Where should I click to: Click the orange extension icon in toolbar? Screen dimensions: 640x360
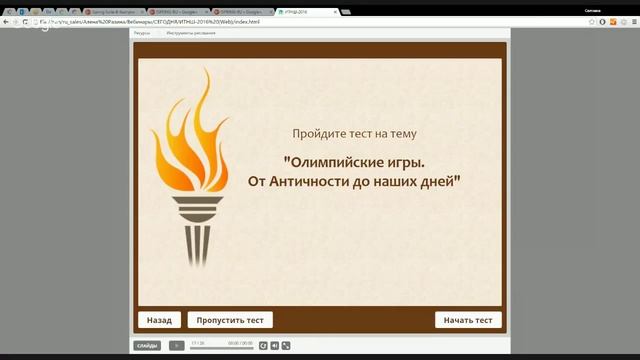(613, 22)
